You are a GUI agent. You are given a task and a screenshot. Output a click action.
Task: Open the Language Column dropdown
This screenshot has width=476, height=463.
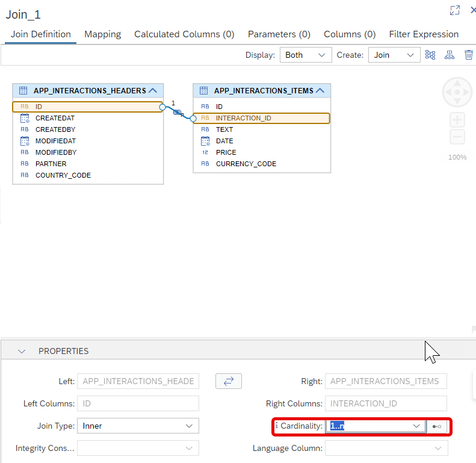point(386,448)
